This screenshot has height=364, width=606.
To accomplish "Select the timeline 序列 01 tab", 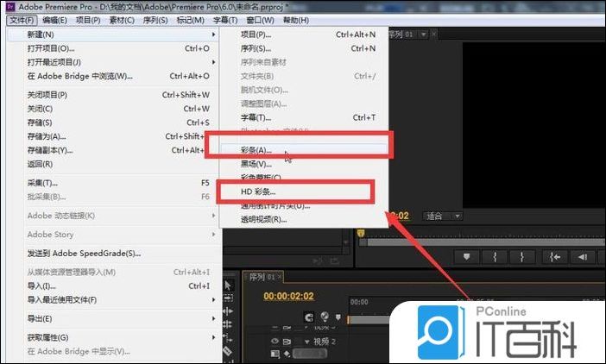I will pos(262,277).
